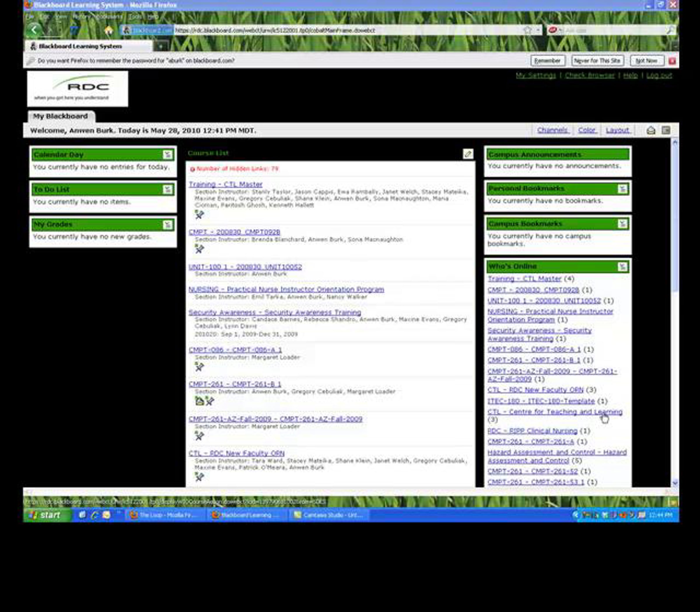The height and width of the screenshot is (612, 700).
Task: Click the tool icon under Training - CTL Master
Action: click(199, 214)
